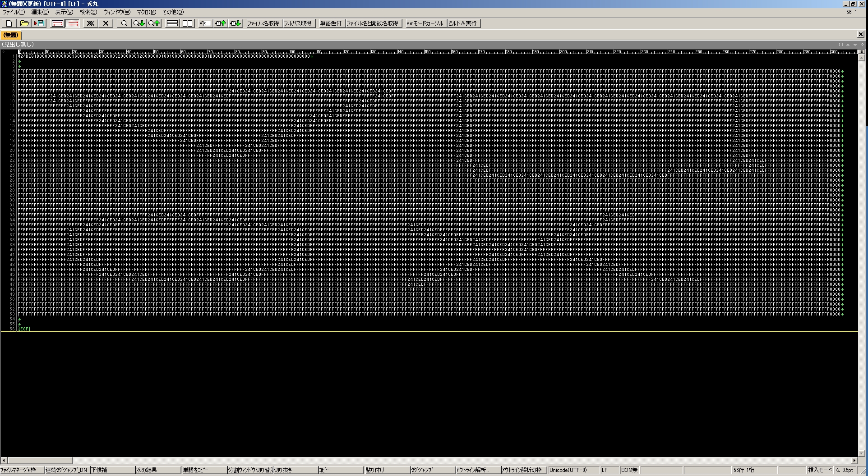The width and height of the screenshot is (868, 476).
Task: Click line 1 header text 424DE6...
Action: (x=26, y=56)
